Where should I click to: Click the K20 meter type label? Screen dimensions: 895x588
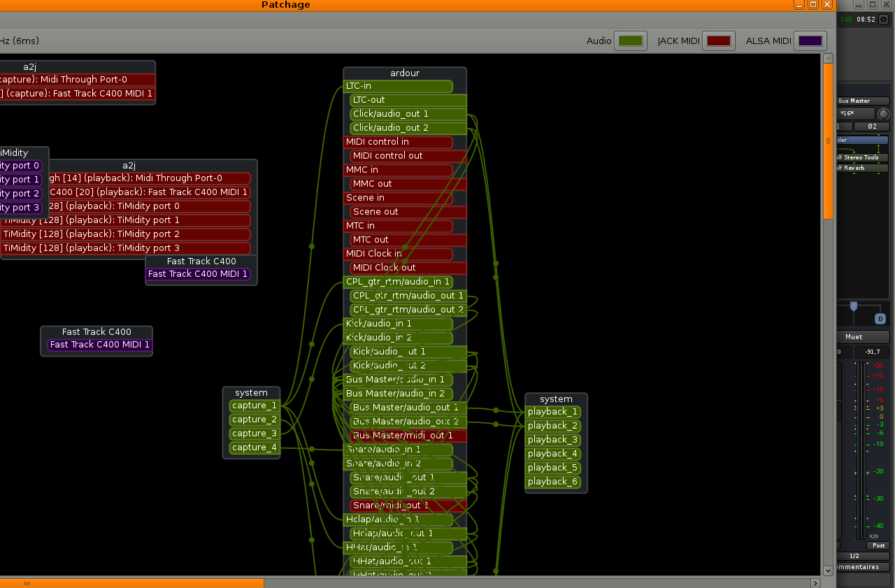pyautogui.click(x=873, y=536)
